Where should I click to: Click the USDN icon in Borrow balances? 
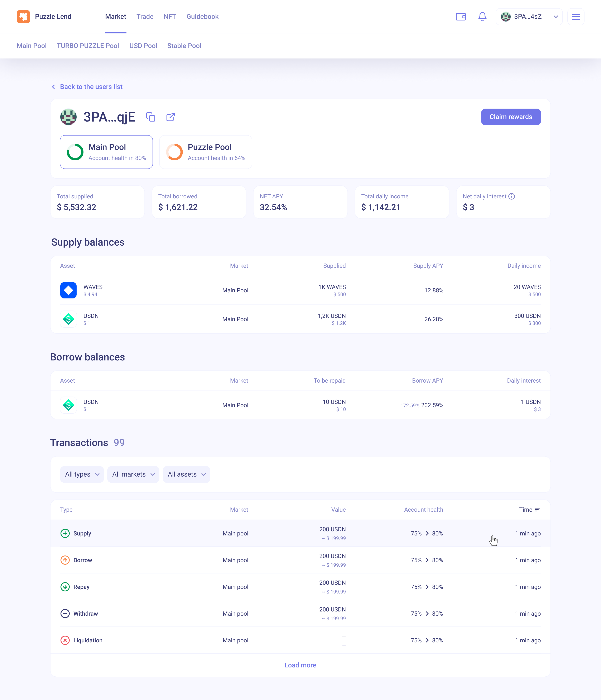click(68, 405)
